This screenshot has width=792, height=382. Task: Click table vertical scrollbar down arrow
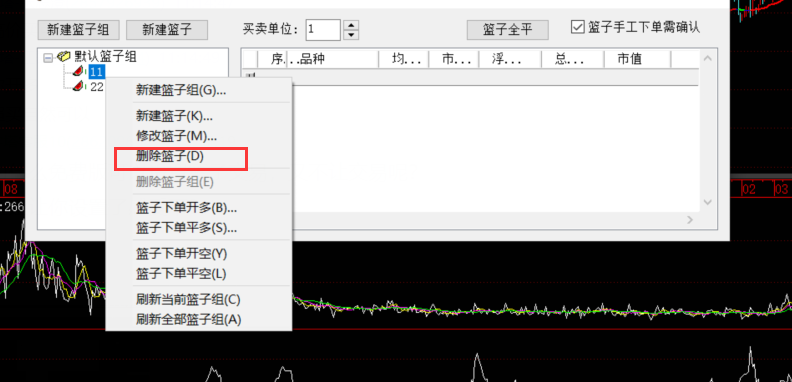click(x=708, y=202)
